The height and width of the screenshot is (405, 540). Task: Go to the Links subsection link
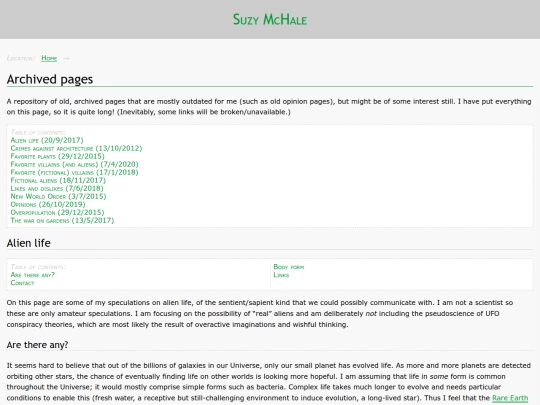coord(281,275)
